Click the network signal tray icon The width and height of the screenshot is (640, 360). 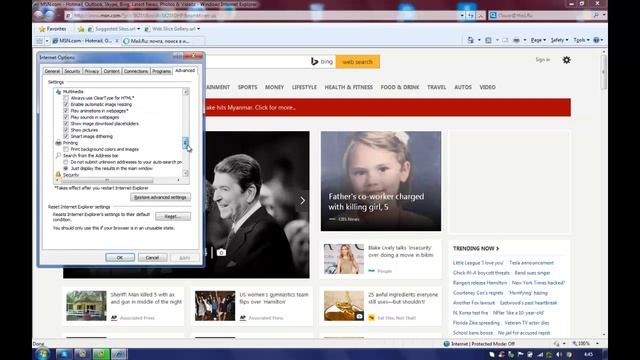point(540,355)
